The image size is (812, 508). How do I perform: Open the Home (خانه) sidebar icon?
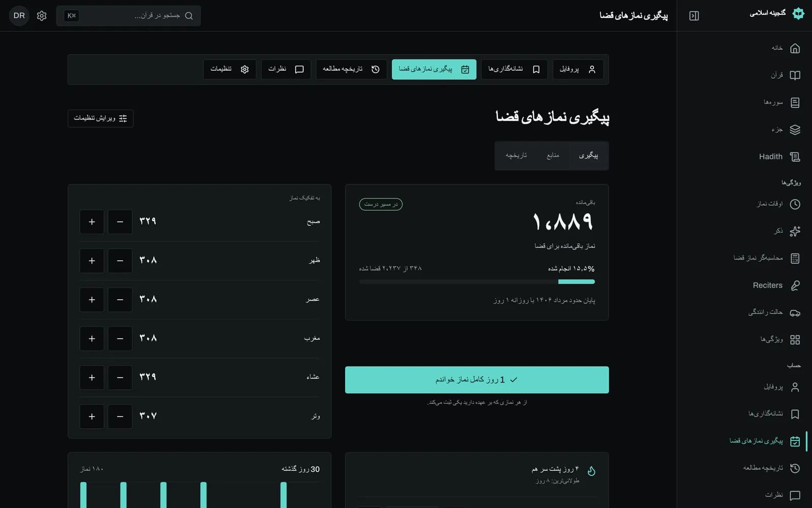pos(795,48)
